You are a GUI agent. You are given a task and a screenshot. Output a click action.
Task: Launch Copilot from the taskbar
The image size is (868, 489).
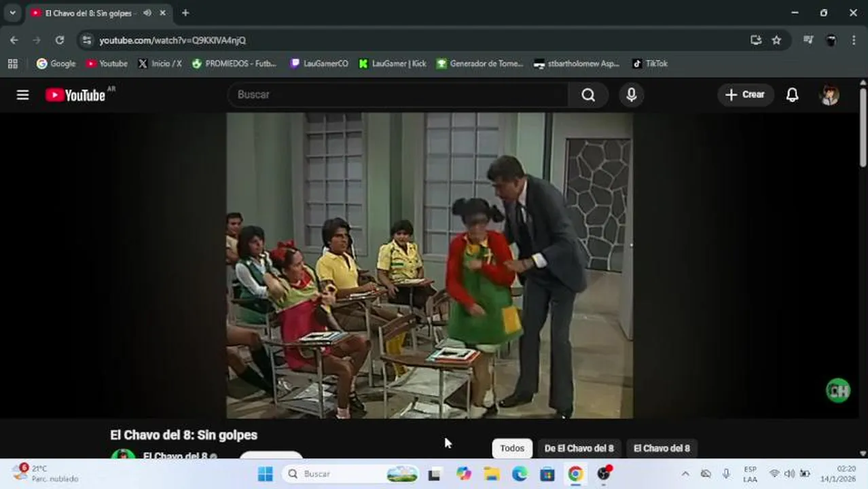click(x=464, y=474)
